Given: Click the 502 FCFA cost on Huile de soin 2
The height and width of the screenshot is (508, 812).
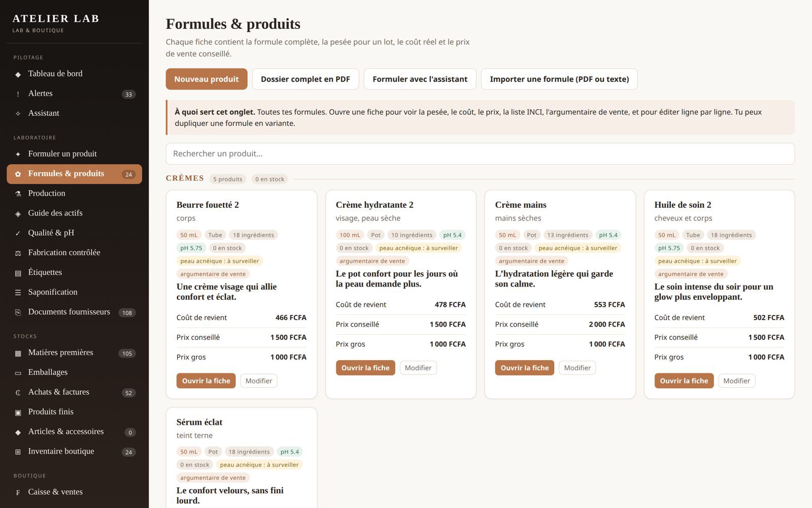Looking at the screenshot, I should coord(769,318).
